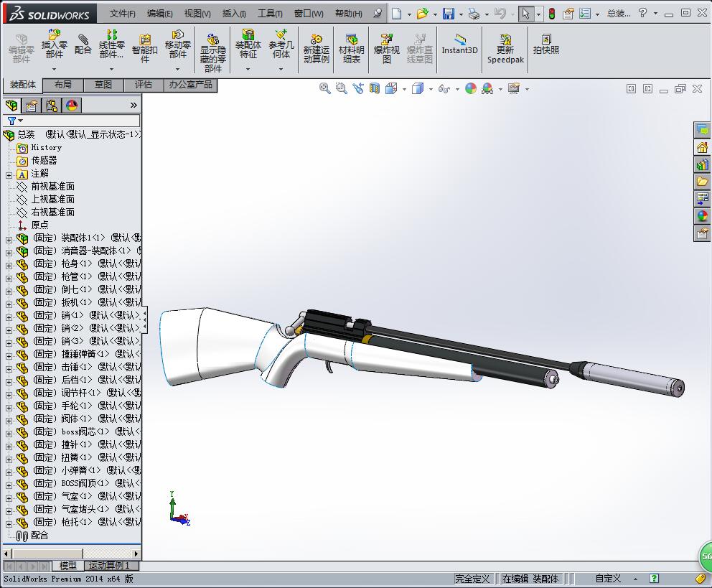Open PropertyManager tab icon
Image resolution: width=712 pixels, height=588 pixels.
32,106
